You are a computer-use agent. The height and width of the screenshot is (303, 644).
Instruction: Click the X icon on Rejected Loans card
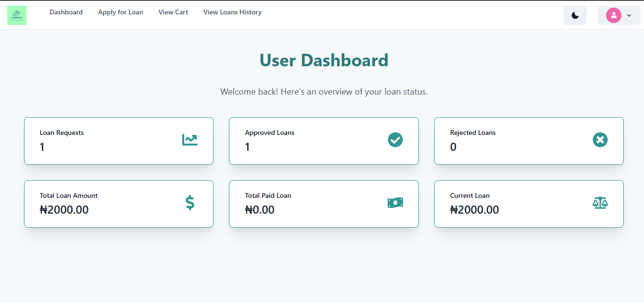[x=600, y=140]
